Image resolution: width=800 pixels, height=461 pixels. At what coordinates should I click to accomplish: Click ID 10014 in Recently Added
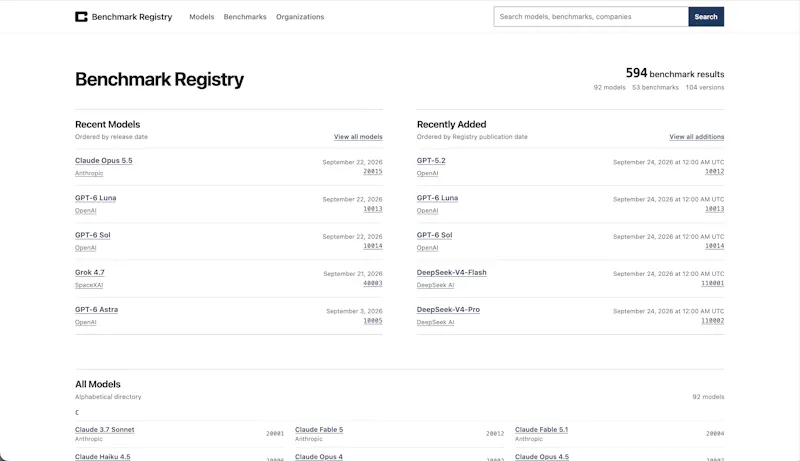715,246
